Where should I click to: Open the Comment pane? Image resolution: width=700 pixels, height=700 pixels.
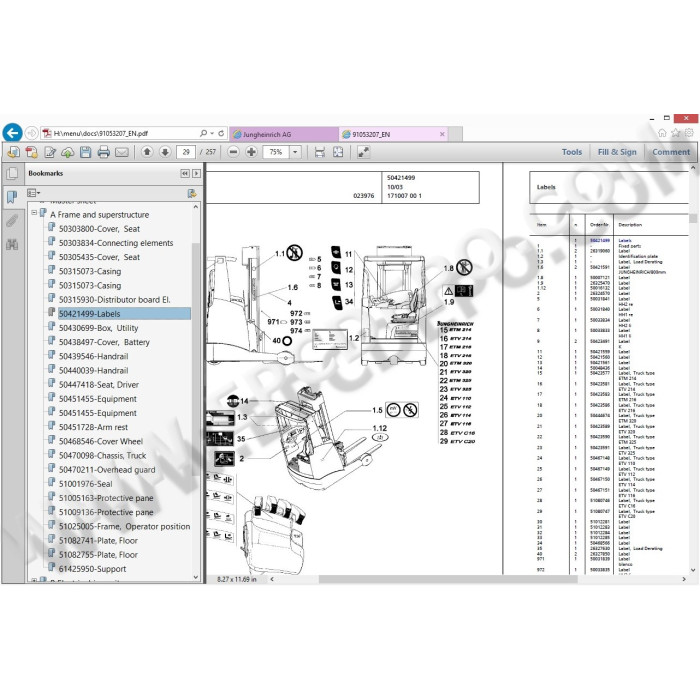pyautogui.click(x=671, y=152)
